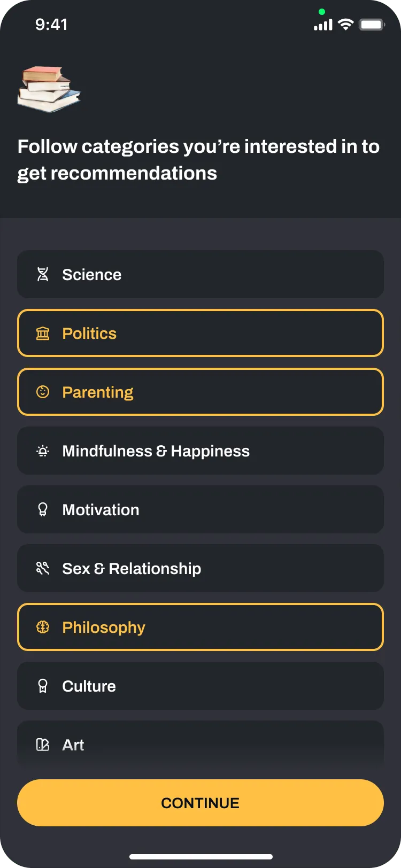Tap the stacked books image

(49, 89)
